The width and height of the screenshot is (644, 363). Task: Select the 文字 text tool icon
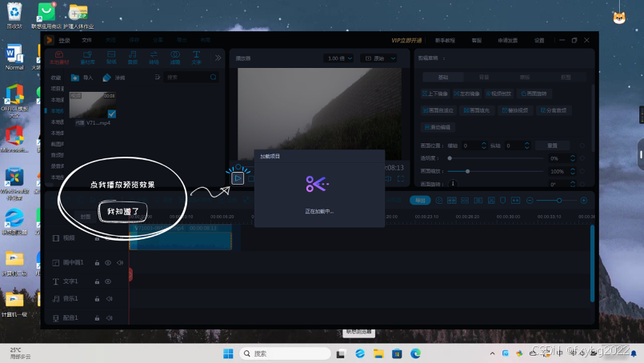click(x=196, y=57)
